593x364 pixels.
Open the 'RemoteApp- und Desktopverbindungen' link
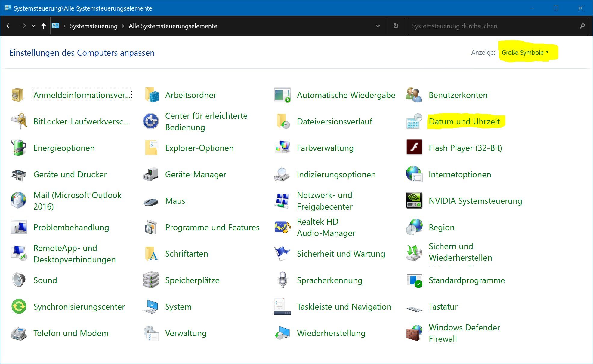coord(74,254)
